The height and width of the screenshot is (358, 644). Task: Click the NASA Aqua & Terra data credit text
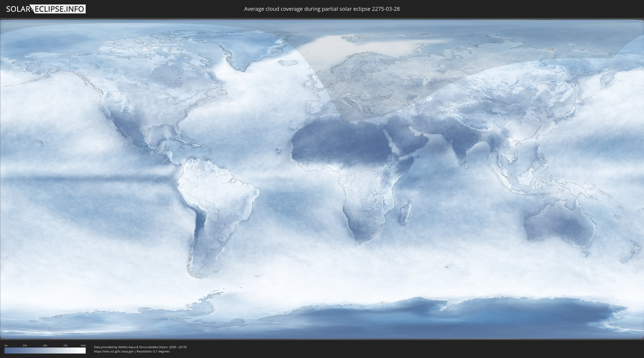point(140,347)
